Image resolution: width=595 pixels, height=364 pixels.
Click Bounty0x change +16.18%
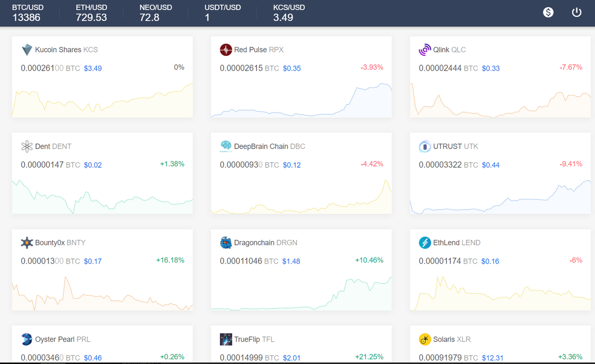pos(170,260)
